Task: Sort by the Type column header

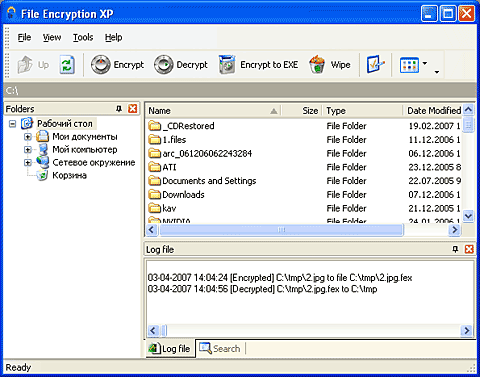Action: point(363,110)
